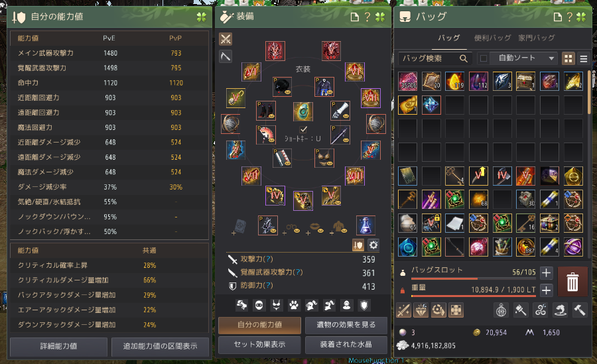597x364 pixels.
Task: Click the sticky note icon on 装備 panel
Action: click(x=354, y=17)
